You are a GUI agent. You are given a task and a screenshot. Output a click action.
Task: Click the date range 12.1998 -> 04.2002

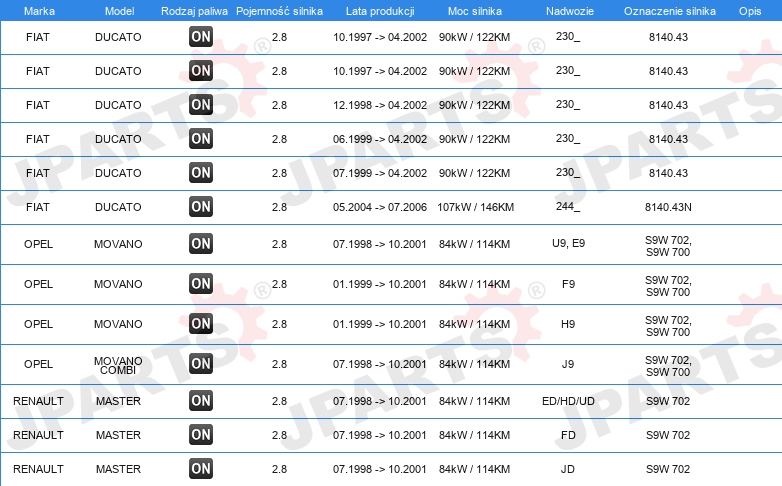coord(380,105)
